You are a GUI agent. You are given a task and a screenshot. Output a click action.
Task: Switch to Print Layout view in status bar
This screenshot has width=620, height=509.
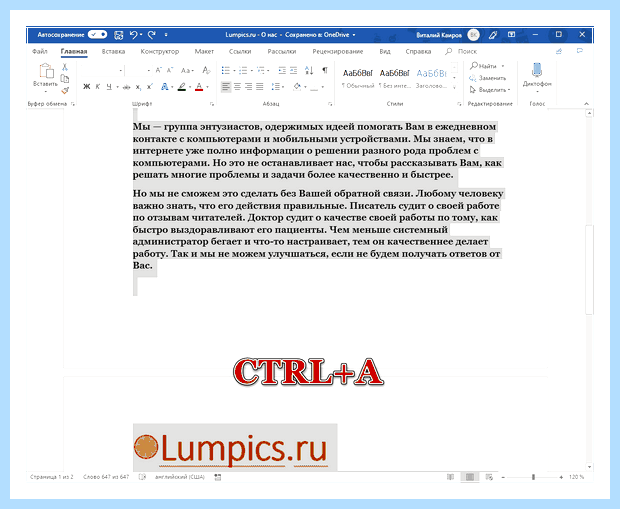tap(470, 477)
